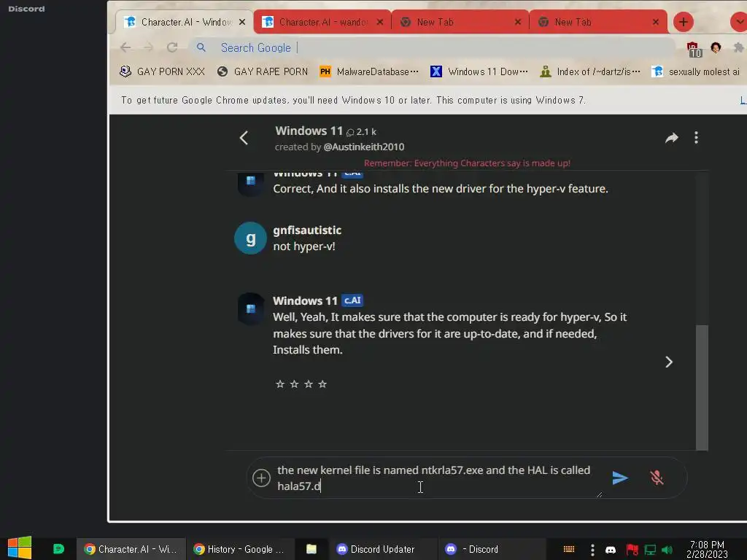Image resolution: width=747 pixels, height=560 pixels.
Task: Show hidden tray icons via three dots
Action: pos(592,550)
